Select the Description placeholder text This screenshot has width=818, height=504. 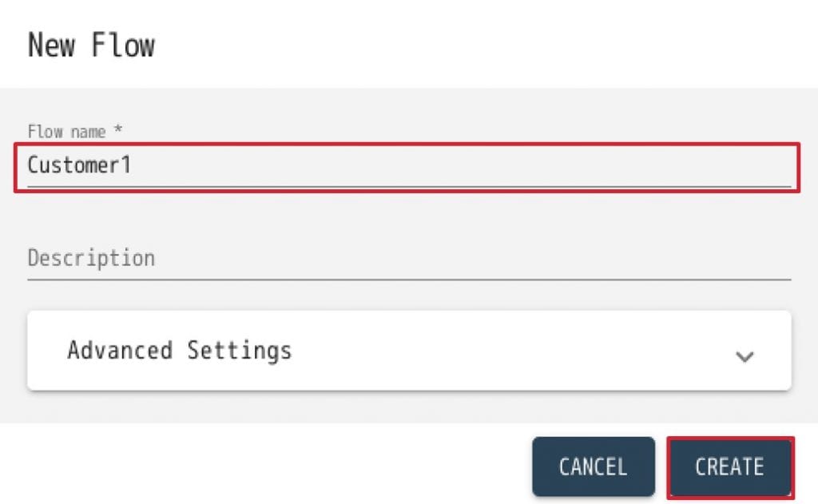coord(91,259)
